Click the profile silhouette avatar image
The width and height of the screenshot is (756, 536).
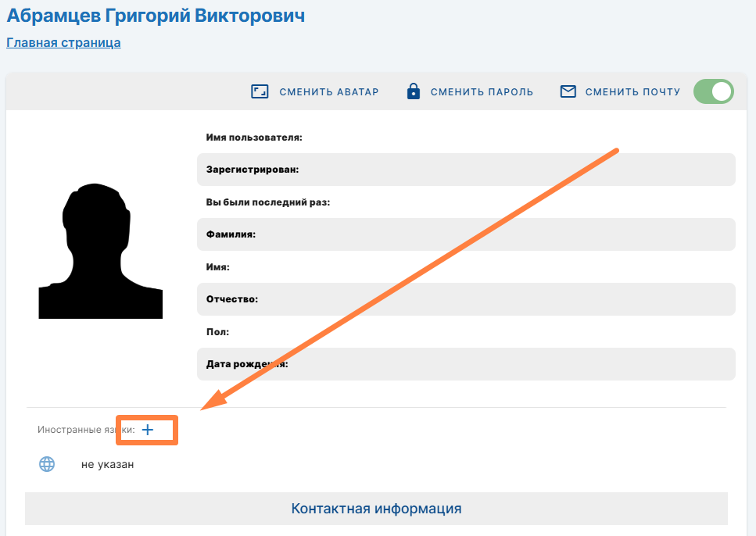coord(101,252)
